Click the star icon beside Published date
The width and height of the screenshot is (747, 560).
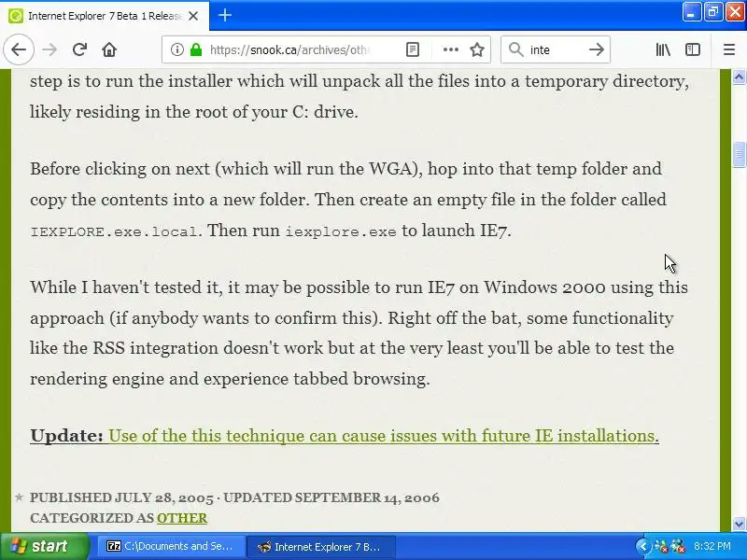point(19,497)
